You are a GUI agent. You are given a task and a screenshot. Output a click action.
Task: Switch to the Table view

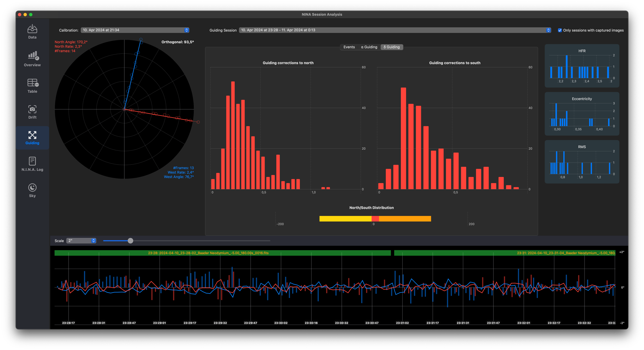pos(32,86)
